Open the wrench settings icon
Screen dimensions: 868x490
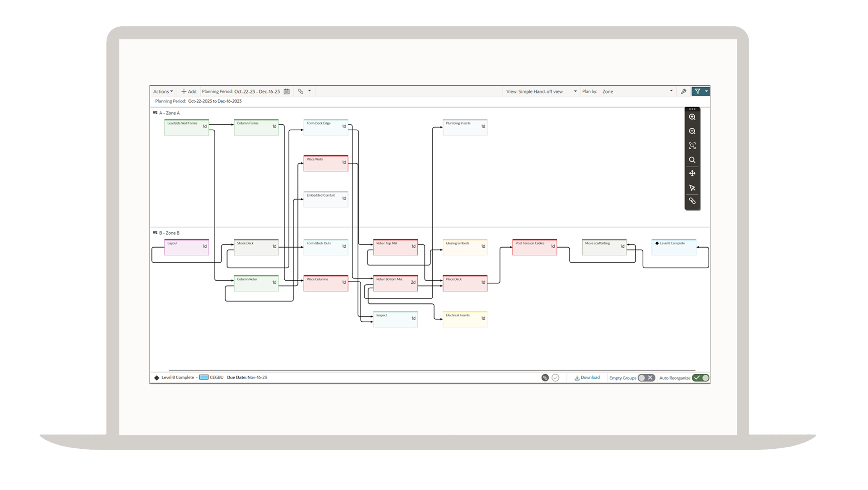click(684, 91)
